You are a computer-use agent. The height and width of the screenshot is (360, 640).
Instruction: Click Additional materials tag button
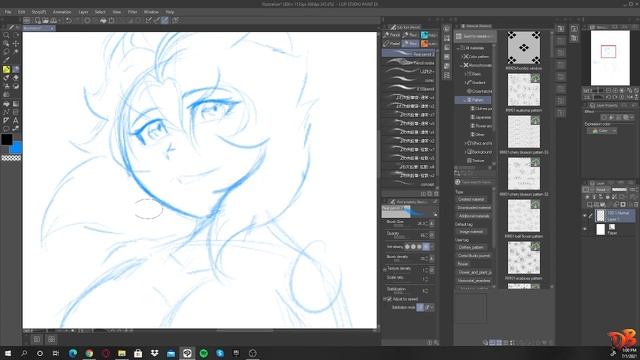[474, 216]
